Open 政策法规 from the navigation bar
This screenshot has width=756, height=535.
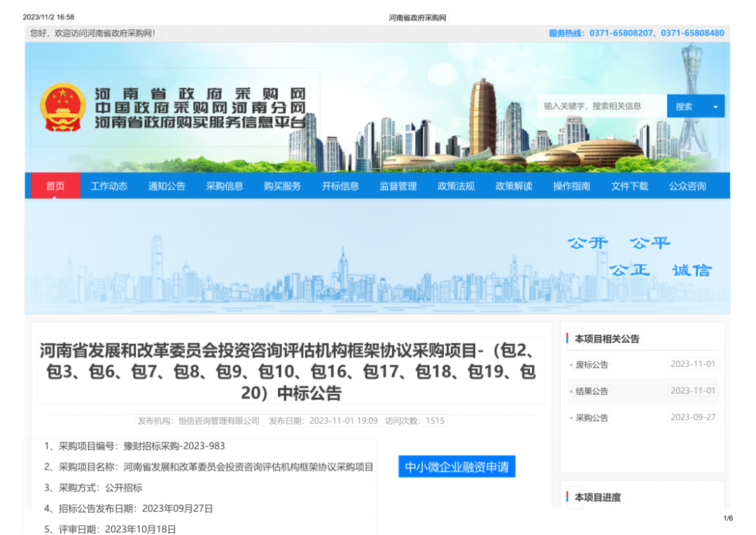[456, 186]
